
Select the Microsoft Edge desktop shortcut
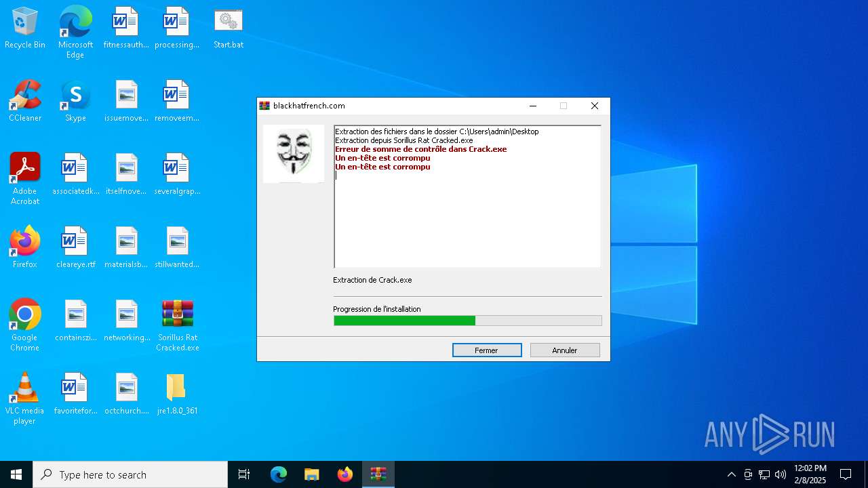(x=75, y=33)
